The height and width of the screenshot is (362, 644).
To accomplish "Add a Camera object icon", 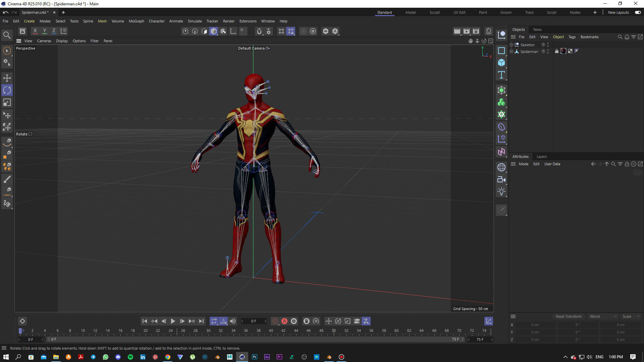I will point(501,180).
